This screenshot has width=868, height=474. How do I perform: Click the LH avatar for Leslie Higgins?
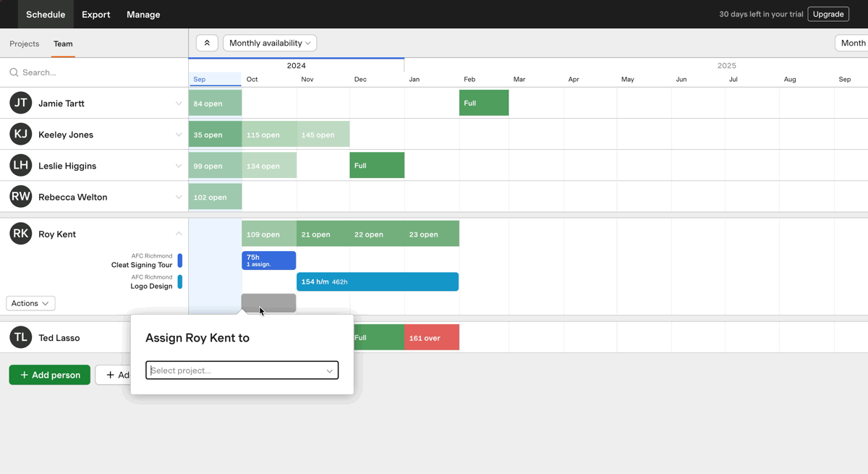click(x=21, y=166)
